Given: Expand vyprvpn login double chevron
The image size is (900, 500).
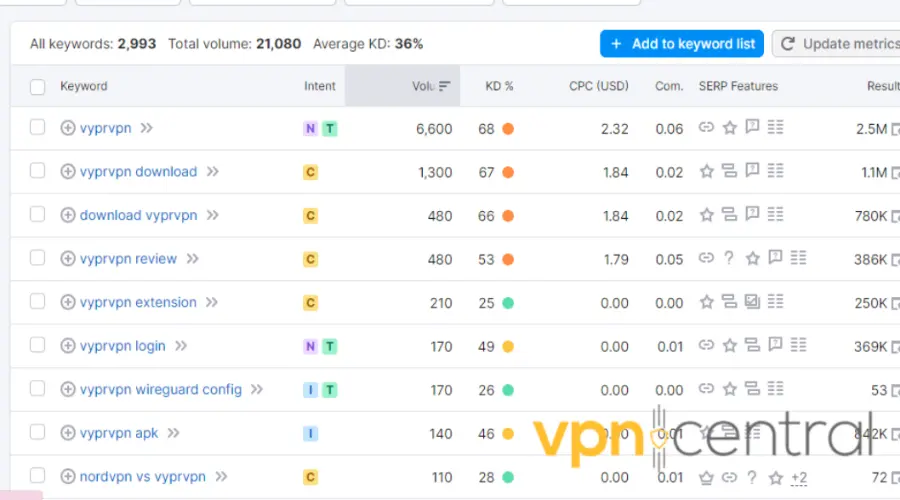Looking at the screenshot, I should [x=181, y=346].
